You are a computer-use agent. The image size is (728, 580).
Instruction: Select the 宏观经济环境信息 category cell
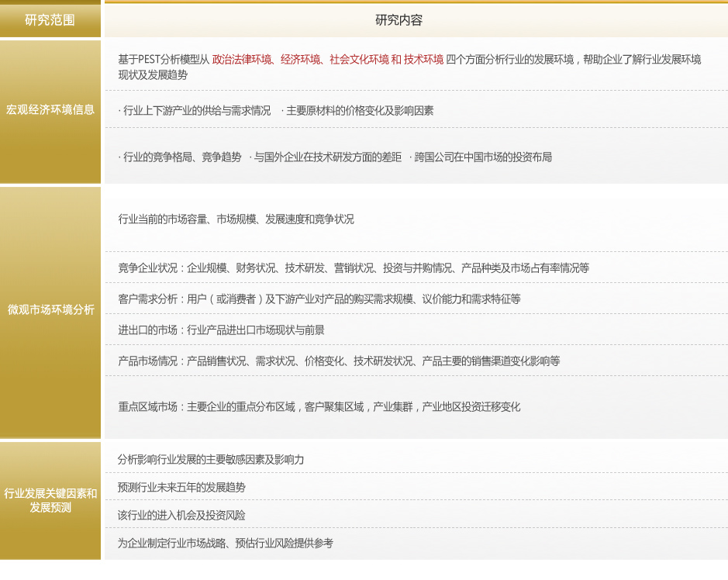50,112
